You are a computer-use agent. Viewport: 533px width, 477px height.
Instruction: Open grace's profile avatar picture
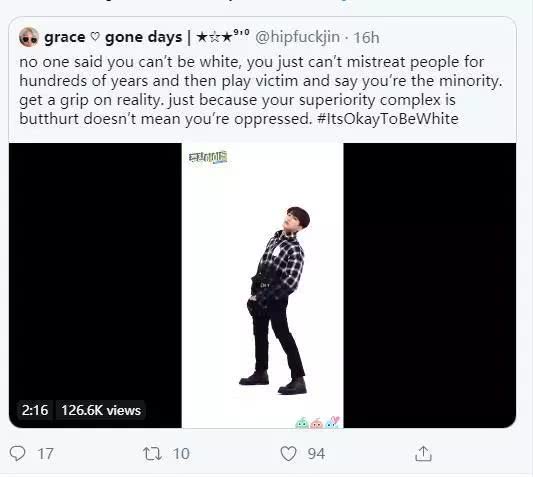point(29,37)
